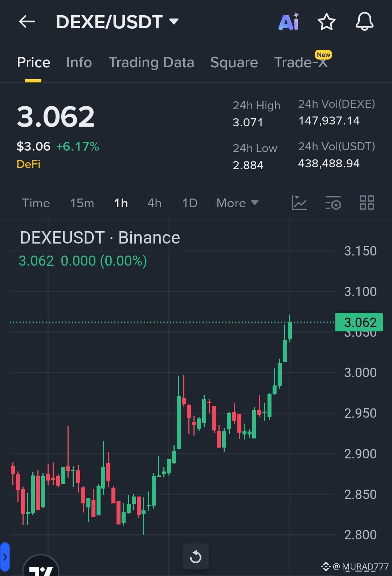Select the Price tab

click(33, 62)
